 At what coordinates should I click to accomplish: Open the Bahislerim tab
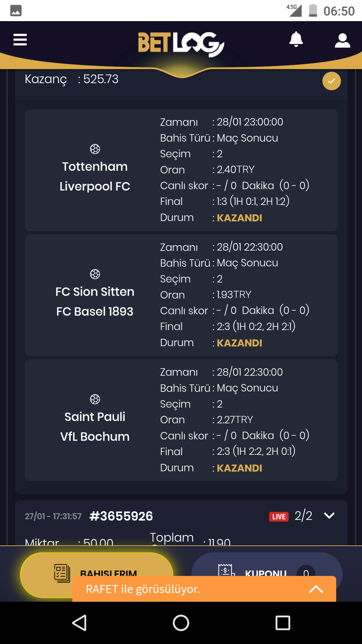pyautogui.click(x=97, y=575)
